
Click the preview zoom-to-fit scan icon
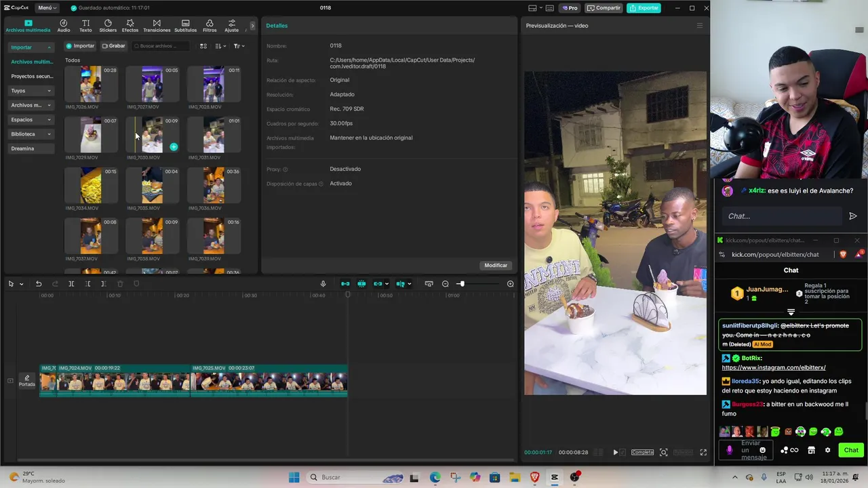point(664,452)
